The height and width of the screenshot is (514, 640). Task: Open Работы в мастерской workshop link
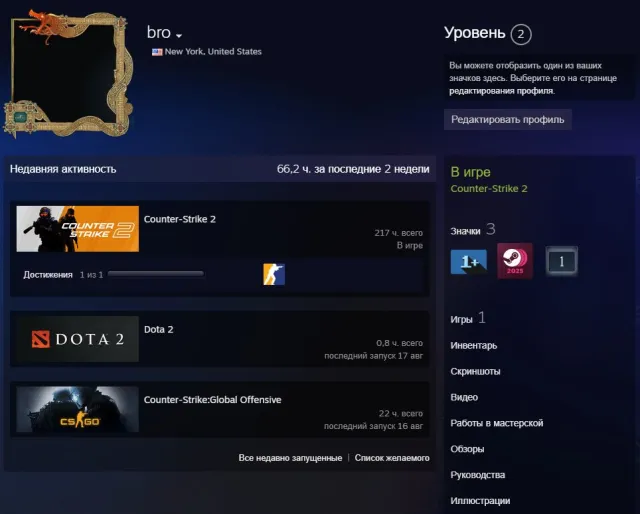[x=497, y=423]
